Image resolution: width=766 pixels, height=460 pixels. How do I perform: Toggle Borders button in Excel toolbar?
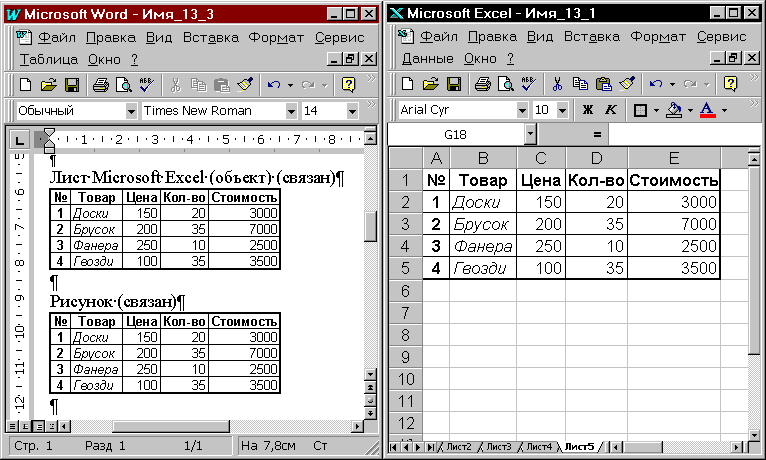[x=640, y=109]
